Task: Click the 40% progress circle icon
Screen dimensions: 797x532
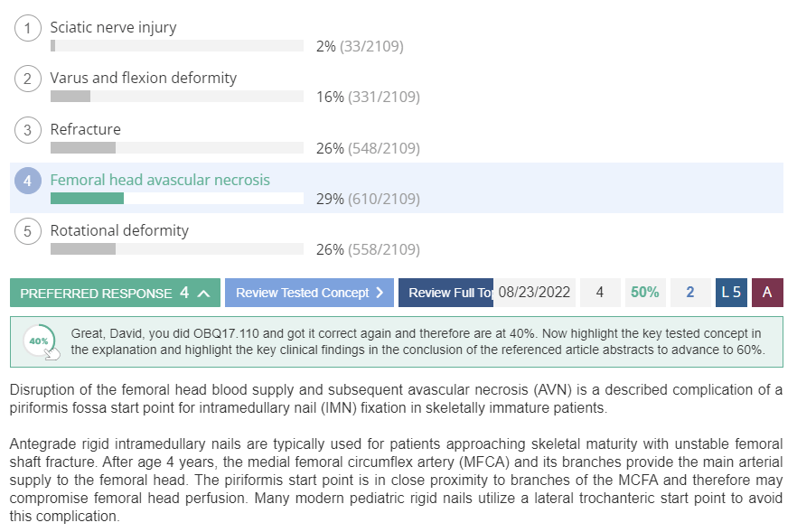Action: [x=41, y=341]
